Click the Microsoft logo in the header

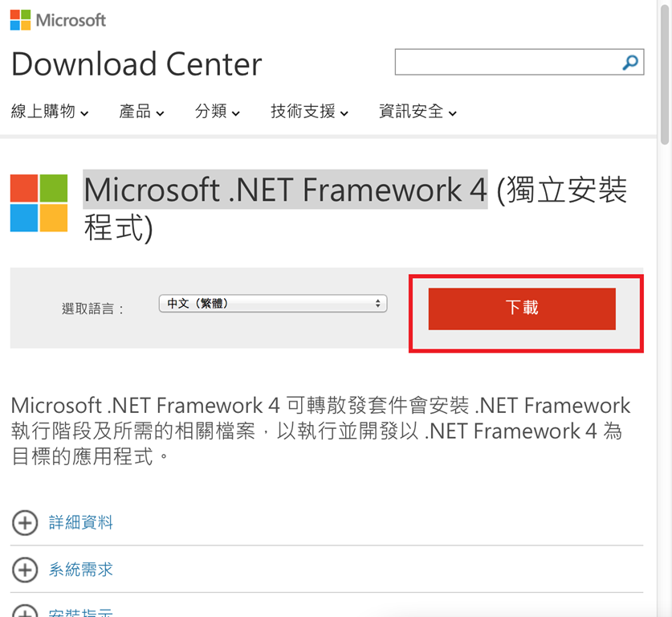(x=58, y=20)
